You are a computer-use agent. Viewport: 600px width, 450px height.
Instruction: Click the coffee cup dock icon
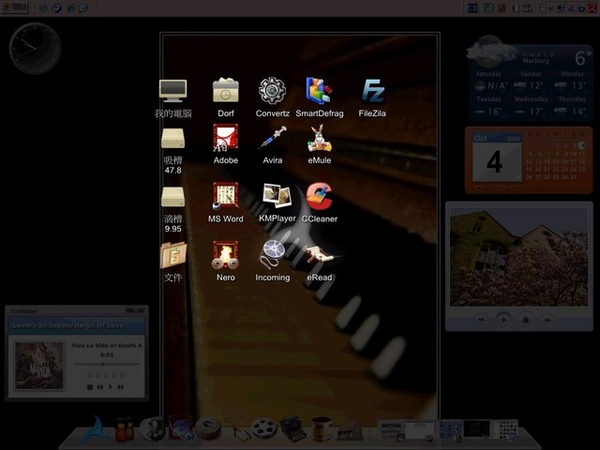point(321,429)
